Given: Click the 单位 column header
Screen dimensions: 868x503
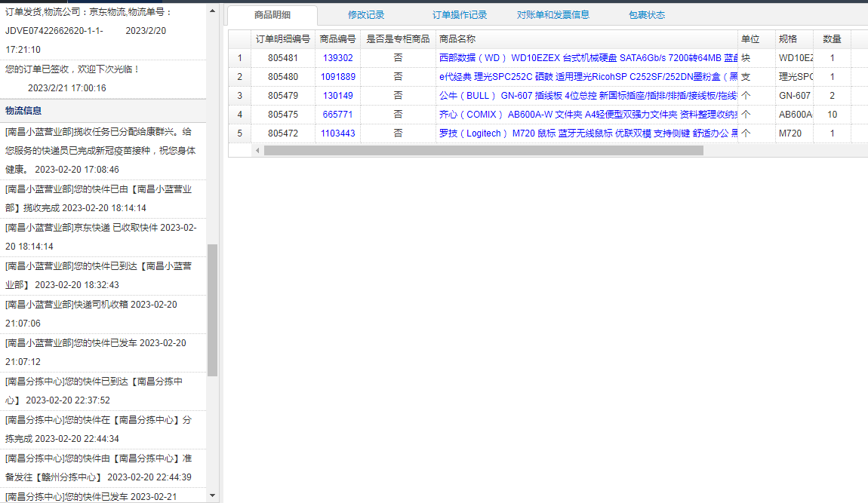Looking at the screenshot, I should coord(757,39).
